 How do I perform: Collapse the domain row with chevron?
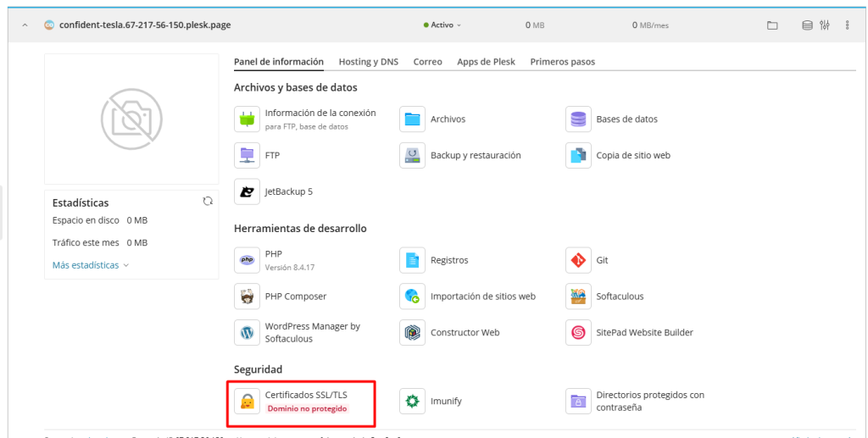click(25, 25)
